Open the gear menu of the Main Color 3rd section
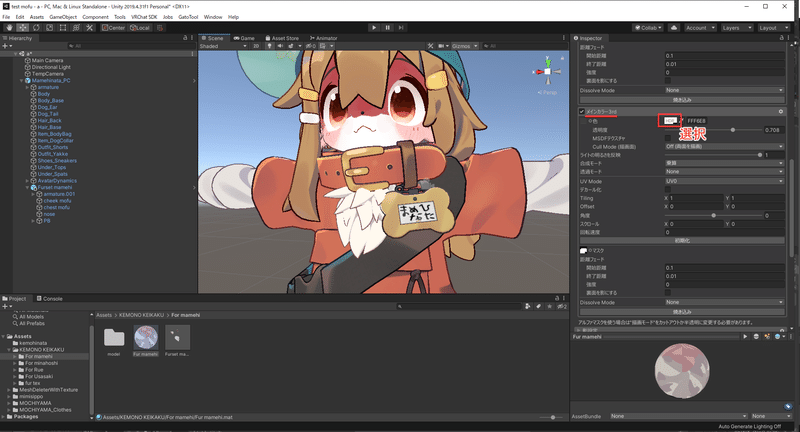This screenshot has width=800, height=432. tap(781, 111)
